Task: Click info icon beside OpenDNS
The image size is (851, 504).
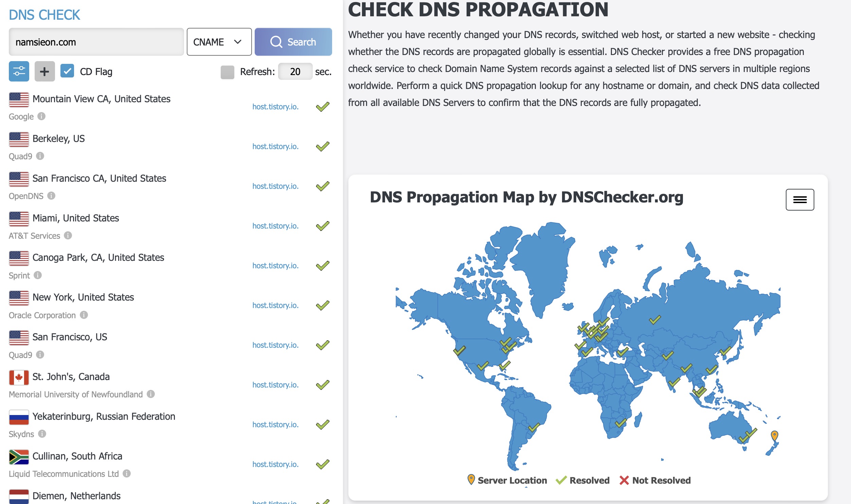Action: tap(51, 196)
